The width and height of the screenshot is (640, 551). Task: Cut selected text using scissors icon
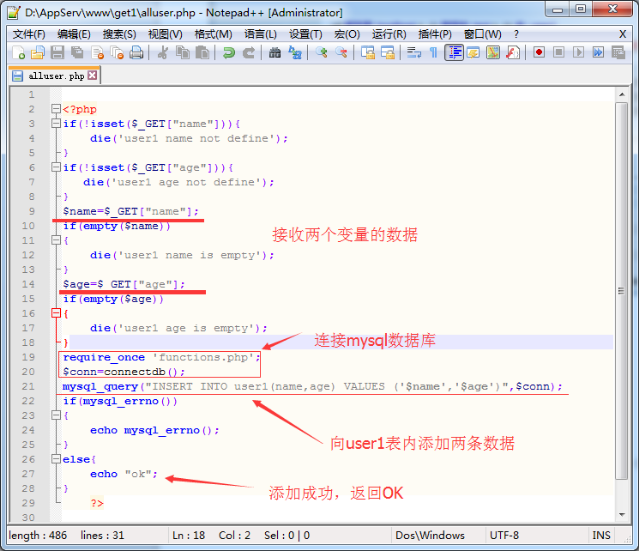(x=162, y=53)
